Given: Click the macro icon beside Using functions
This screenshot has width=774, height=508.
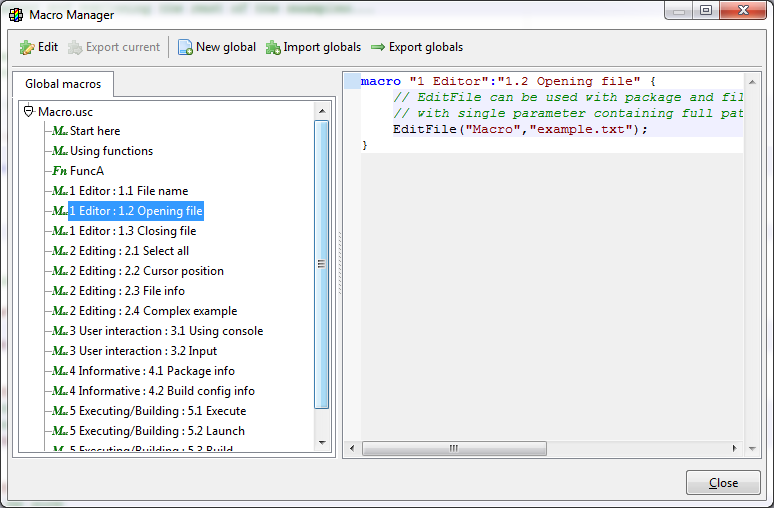Looking at the screenshot, I should (x=59, y=151).
